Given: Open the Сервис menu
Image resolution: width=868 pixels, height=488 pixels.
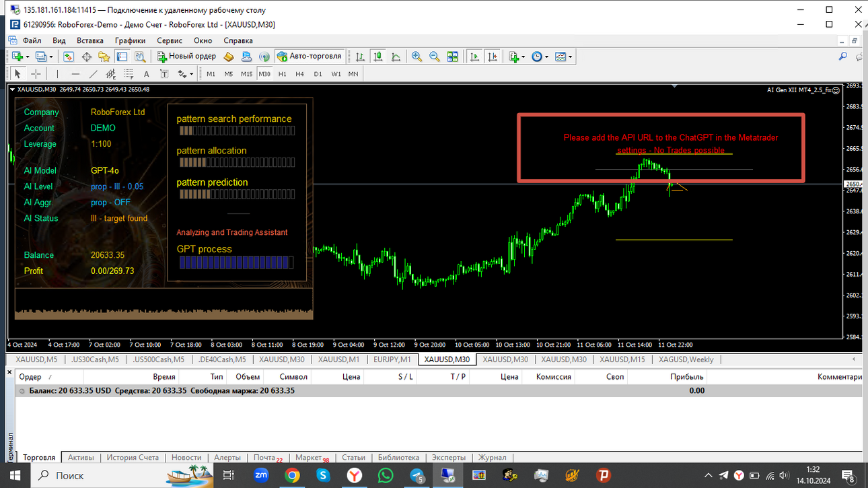Looking at the screenshot, I should tap(170, 40).
